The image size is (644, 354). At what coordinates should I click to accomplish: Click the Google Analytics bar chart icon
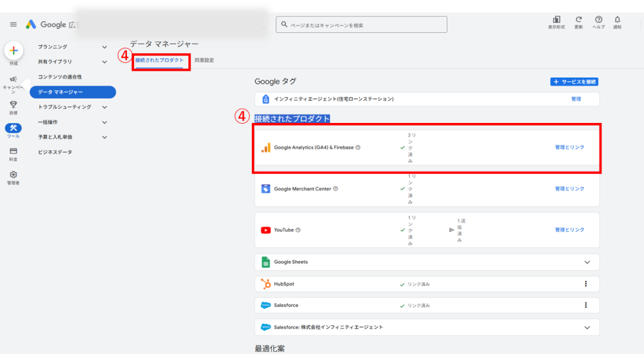266,147
